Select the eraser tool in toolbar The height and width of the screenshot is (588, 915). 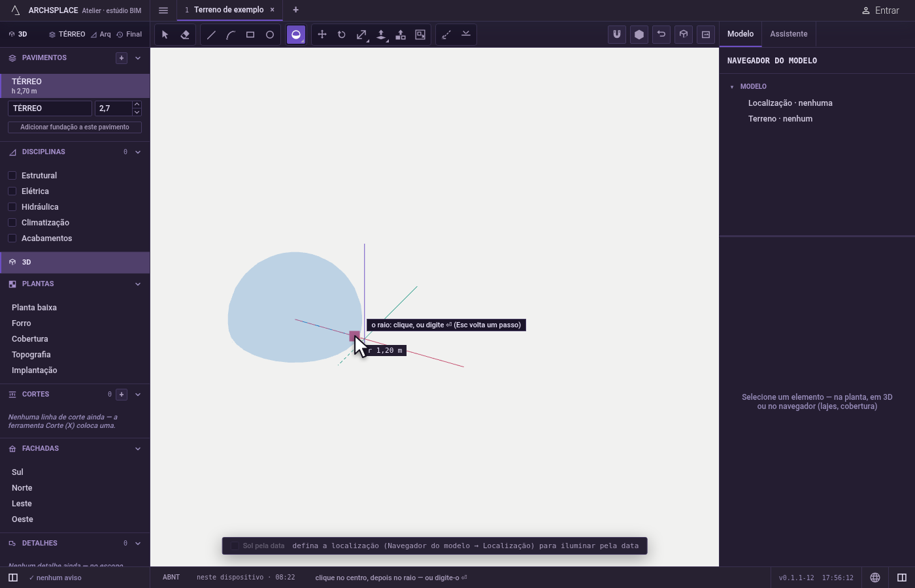click(185, 35)
